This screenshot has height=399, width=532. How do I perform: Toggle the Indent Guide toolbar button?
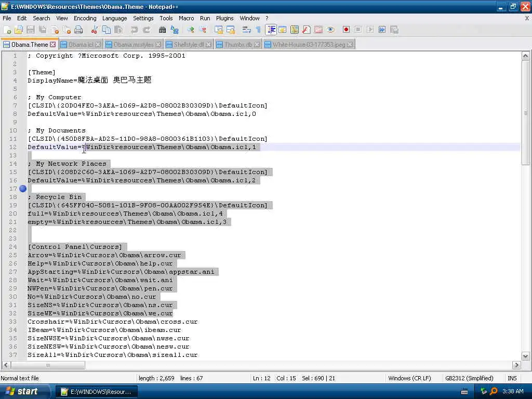point(271,30)
